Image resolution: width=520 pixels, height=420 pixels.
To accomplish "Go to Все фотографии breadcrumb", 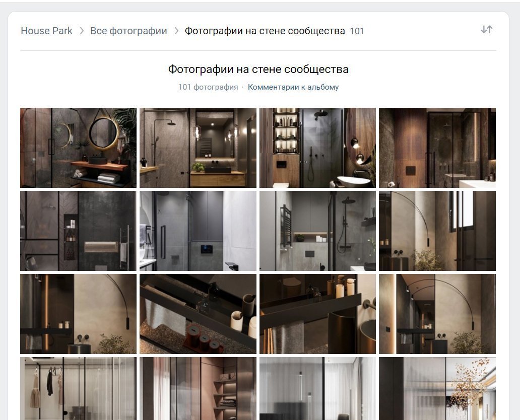I will [x=128, y=31].
